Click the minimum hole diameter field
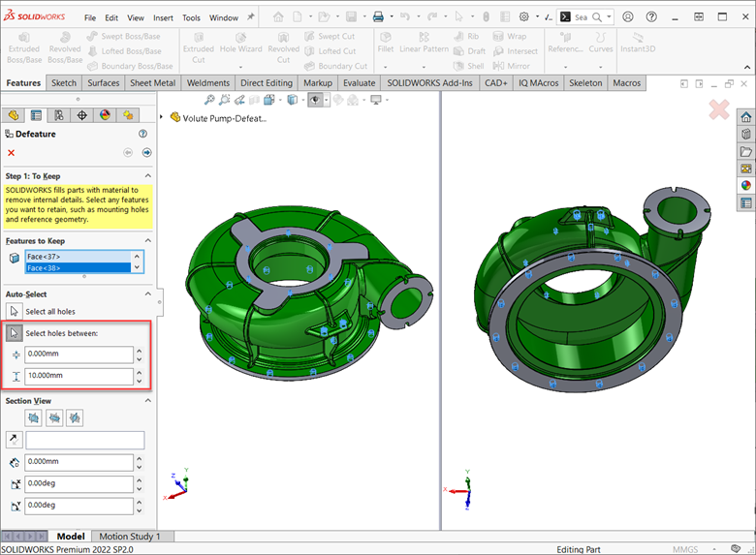Screen dimensions: 756x555 coord(79,355)
